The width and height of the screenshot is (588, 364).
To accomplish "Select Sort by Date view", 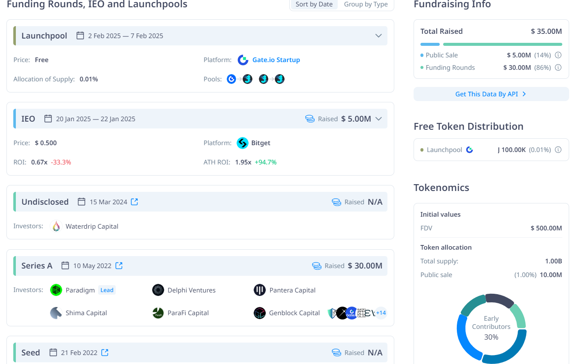I will [314, 4].
